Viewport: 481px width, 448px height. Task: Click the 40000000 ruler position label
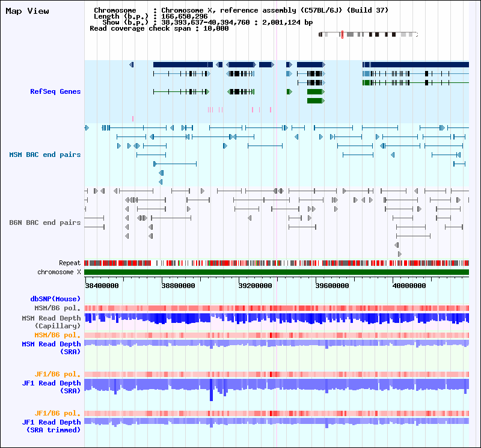(409, 286)
